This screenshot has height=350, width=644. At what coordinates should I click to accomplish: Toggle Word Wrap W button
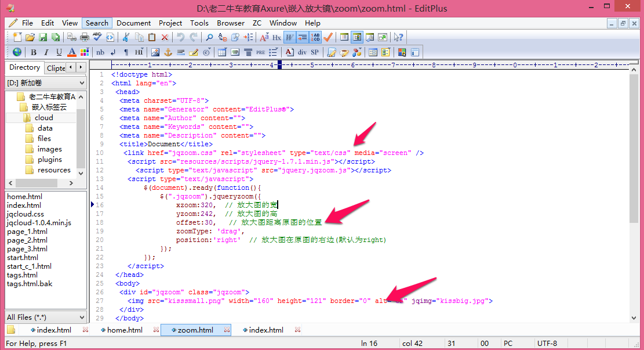(x=290, y=37)
